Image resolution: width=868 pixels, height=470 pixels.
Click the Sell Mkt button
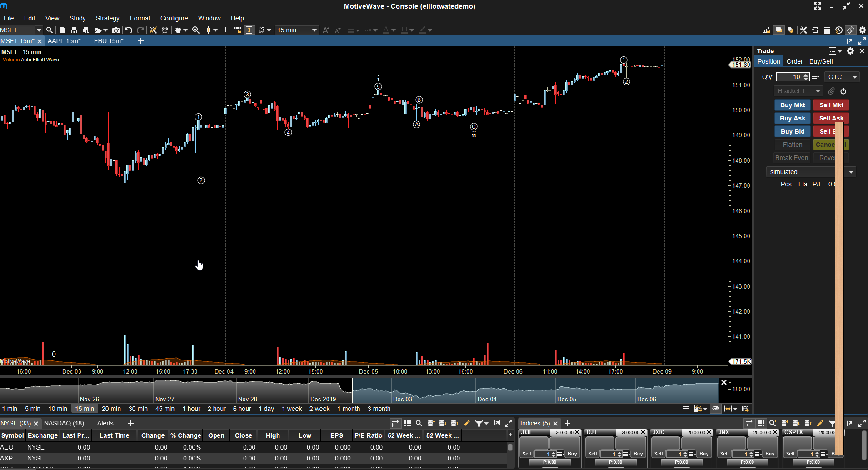(x=831, y=105)
